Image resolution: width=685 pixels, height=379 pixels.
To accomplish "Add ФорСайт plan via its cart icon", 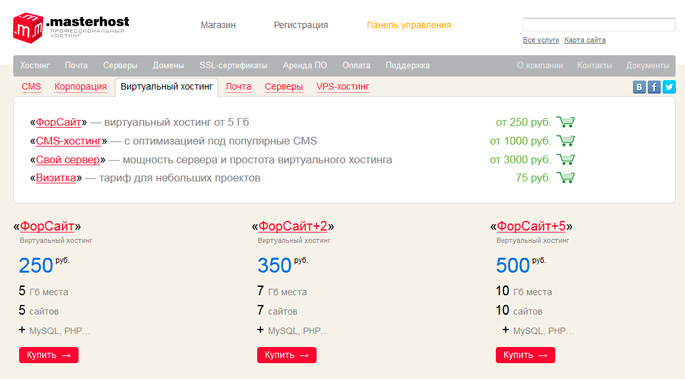I will [566, 122].
